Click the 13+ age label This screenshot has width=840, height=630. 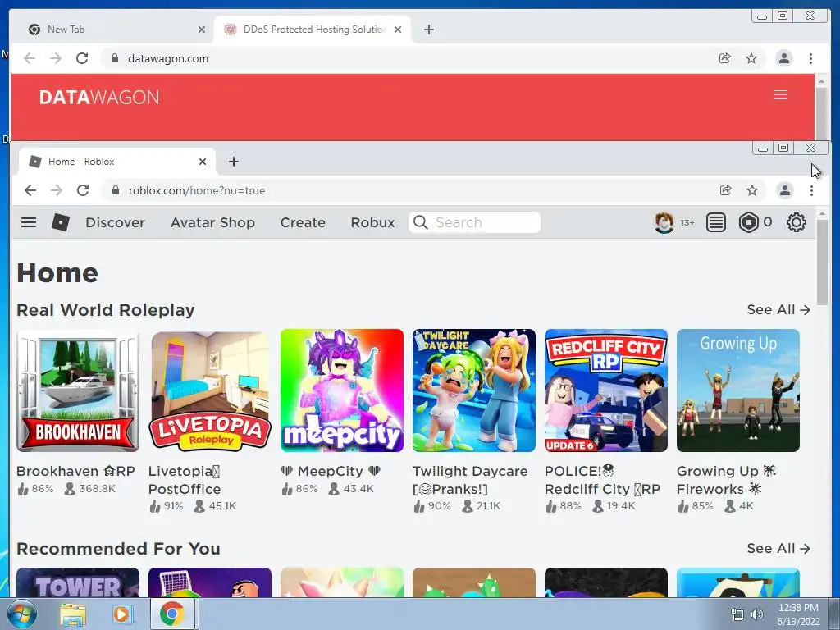pos(687,222)
